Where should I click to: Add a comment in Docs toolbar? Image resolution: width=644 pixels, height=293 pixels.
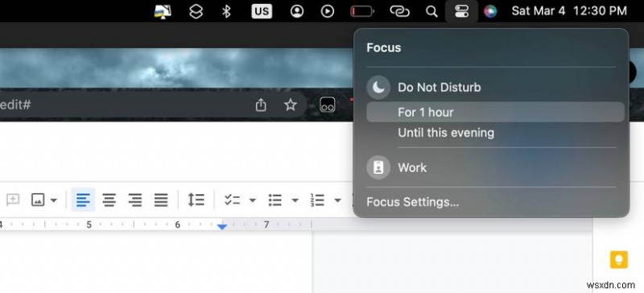point(13,200)
